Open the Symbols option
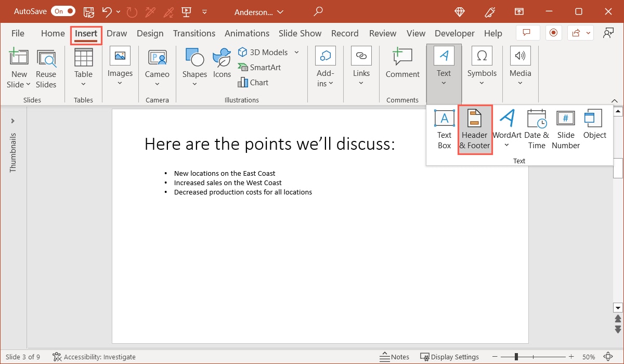Viewport: 624px width, 364px height. click(x=482, y=65)
